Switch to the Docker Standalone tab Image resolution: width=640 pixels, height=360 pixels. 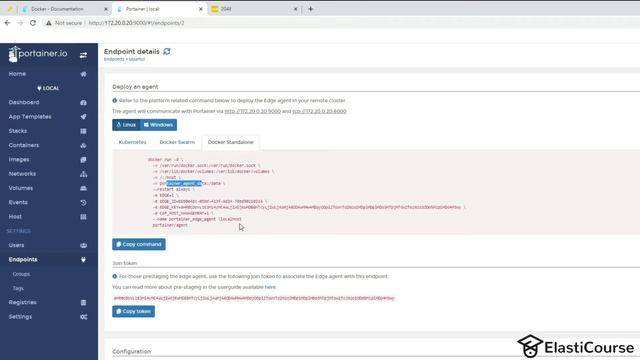tap(231, 142)
